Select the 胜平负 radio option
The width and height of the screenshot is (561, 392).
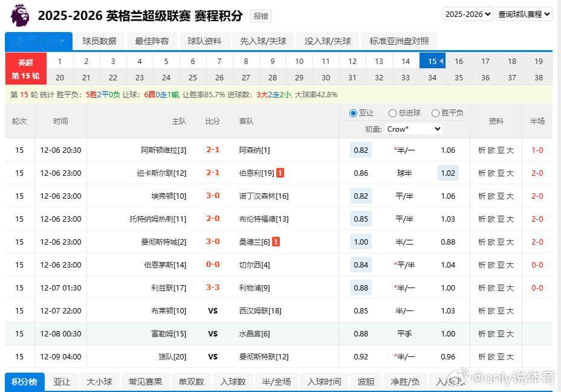tap(435, 113)
